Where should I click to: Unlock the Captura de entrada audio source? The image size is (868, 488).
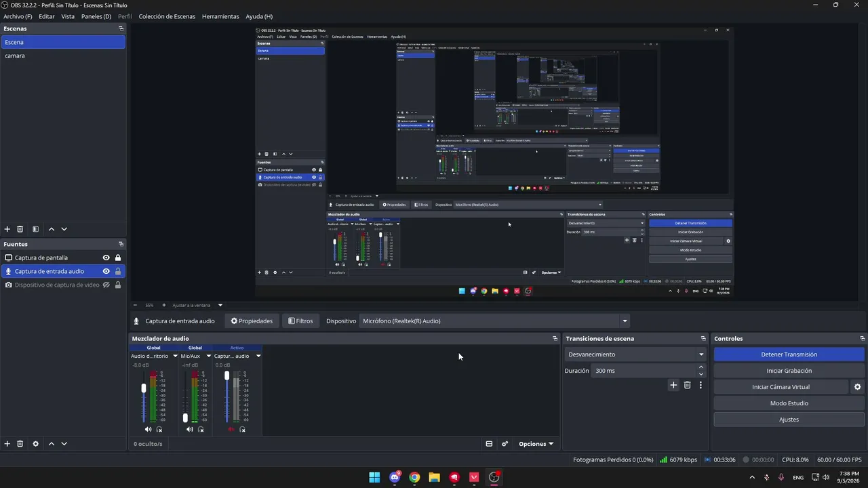tap(118, 271)
